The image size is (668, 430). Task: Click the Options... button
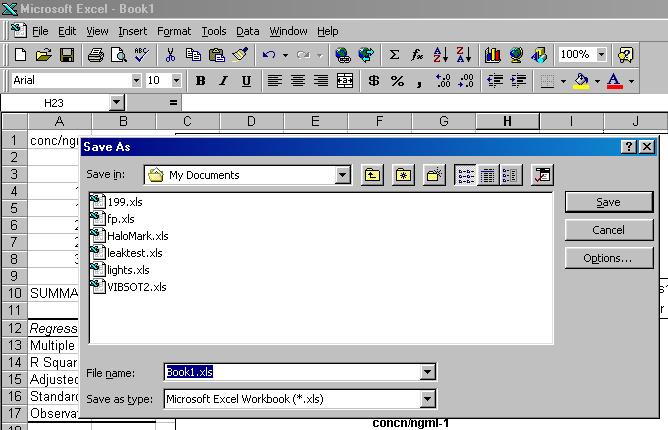609,258
